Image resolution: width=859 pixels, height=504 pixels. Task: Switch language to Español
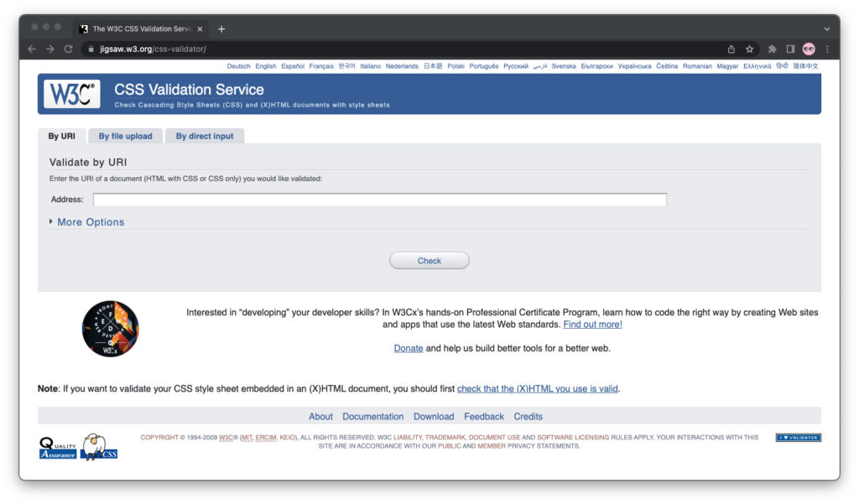coord(293,66)
